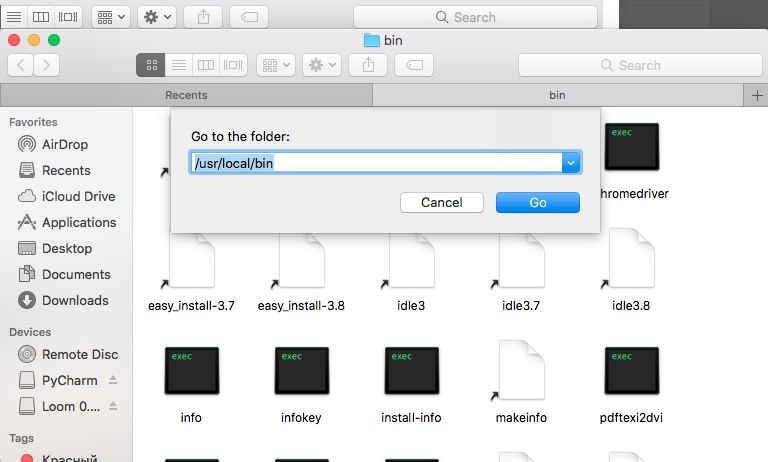
Task: Open Desktop in the sidebar
Action: (55, 248)
